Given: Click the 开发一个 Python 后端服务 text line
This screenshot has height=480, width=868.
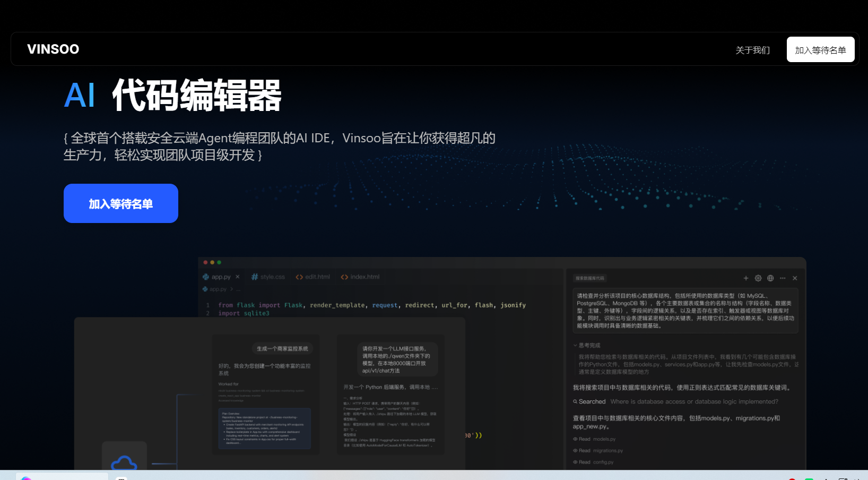Looking at the screenshot, I should pos(390,387).
